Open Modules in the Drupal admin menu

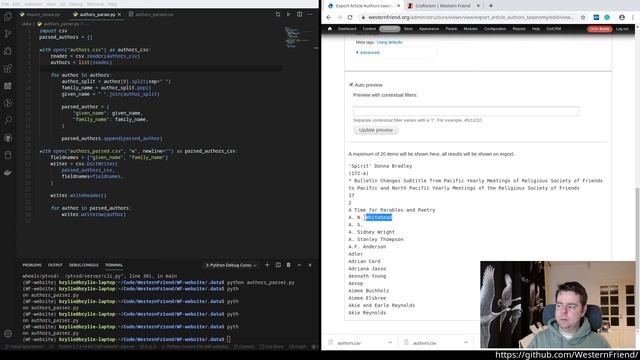pos(471,29)
